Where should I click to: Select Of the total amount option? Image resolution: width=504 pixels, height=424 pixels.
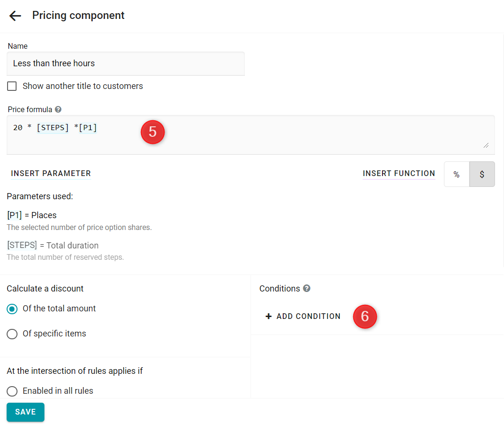[12, 309]
